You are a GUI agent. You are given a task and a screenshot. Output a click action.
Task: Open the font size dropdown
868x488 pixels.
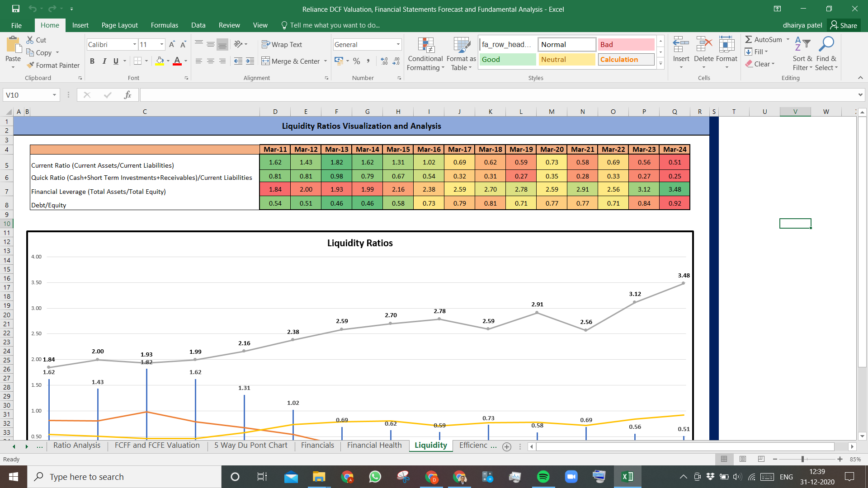click(x=162, y=44)
